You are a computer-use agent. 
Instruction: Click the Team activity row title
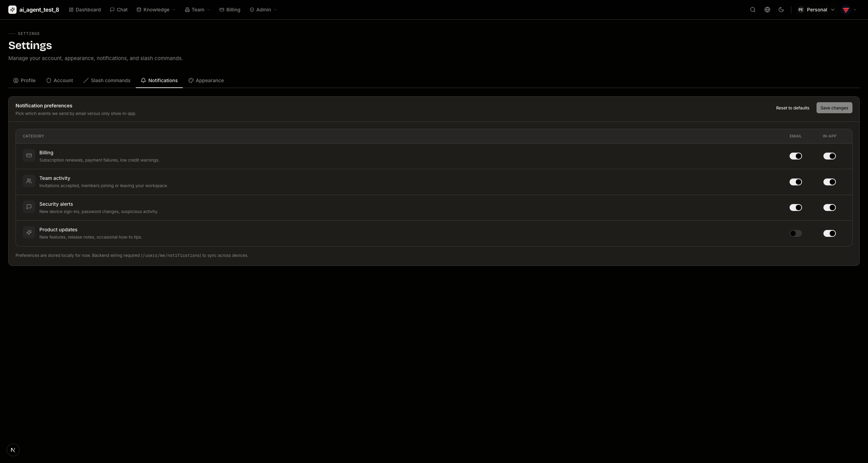click(55, 178)
